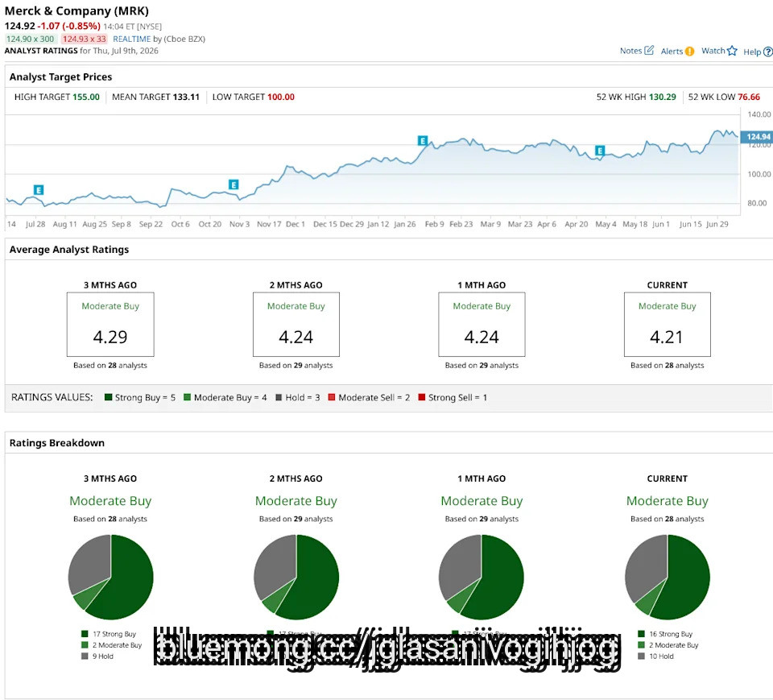Click the REALTIME link
The height and width of the screenshot is (700, 773).
click(x=131, y=39)
